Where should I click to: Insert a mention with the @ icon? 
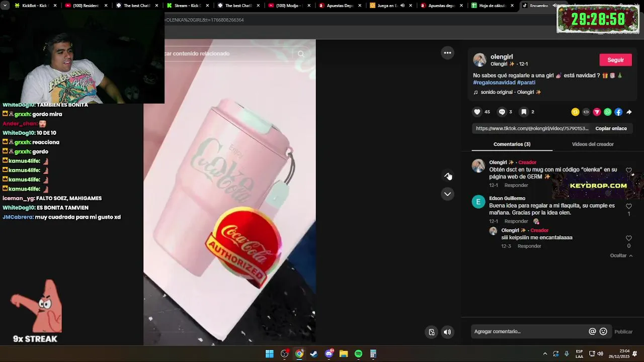coord(592,331)
